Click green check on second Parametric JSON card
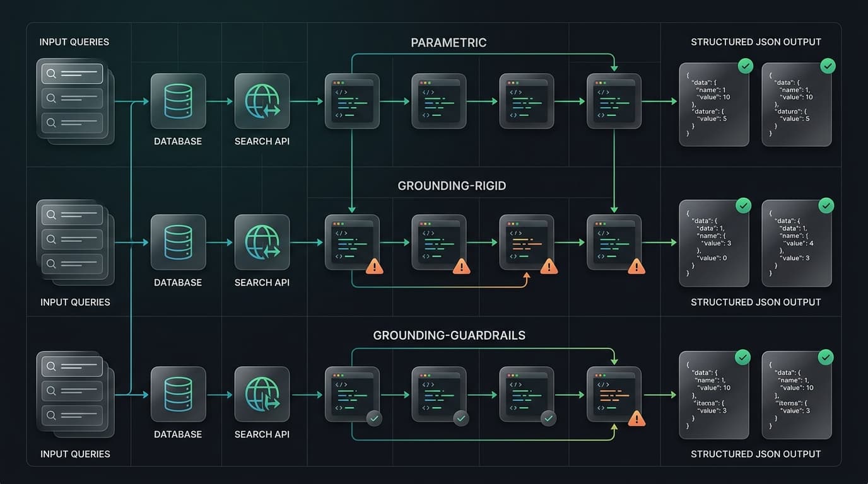Viewport: 868px width, 484px height. pyautogui.click(x=828, y=66)
